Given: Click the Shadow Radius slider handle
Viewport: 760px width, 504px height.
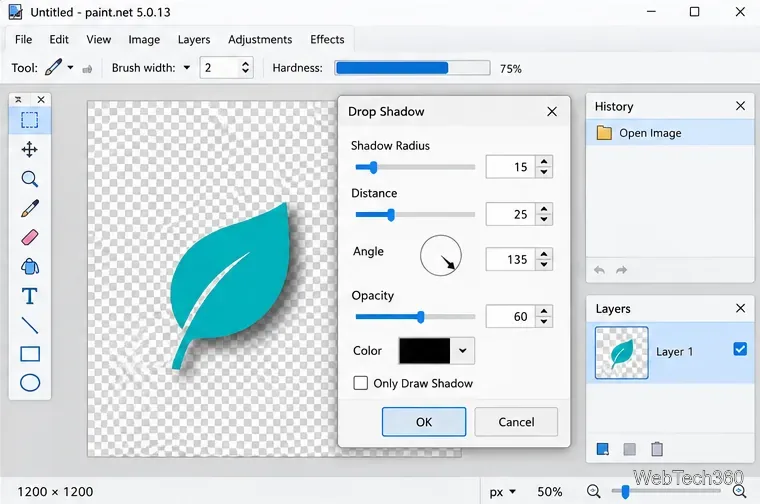Looking at the screenshot, I should coord(373,167).
